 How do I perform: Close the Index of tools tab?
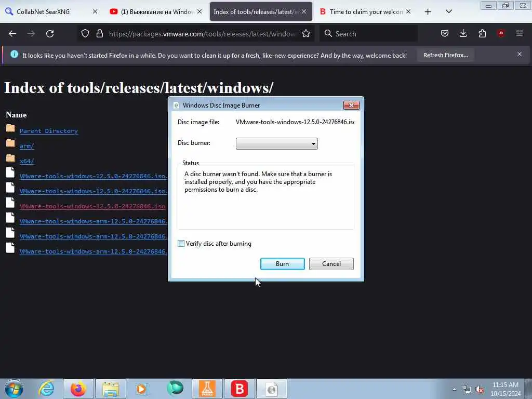[x=304, y=11]
